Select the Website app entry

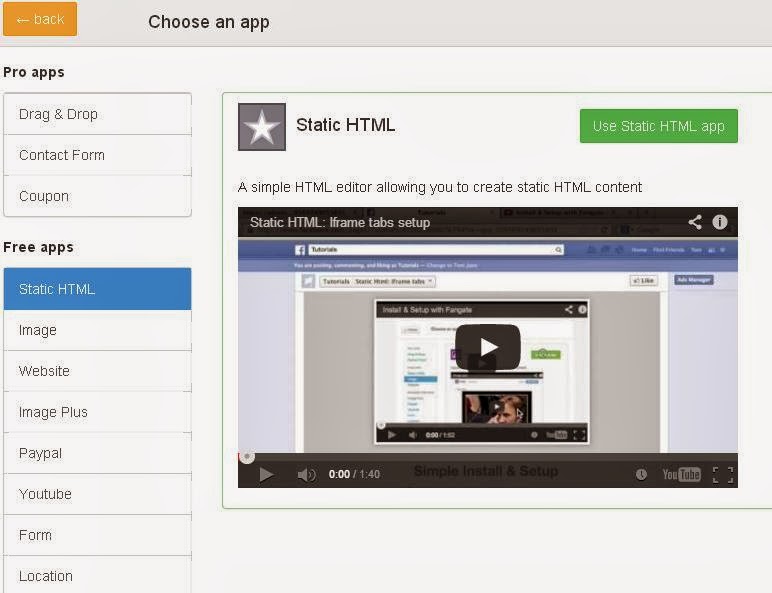tap(97, 371)
